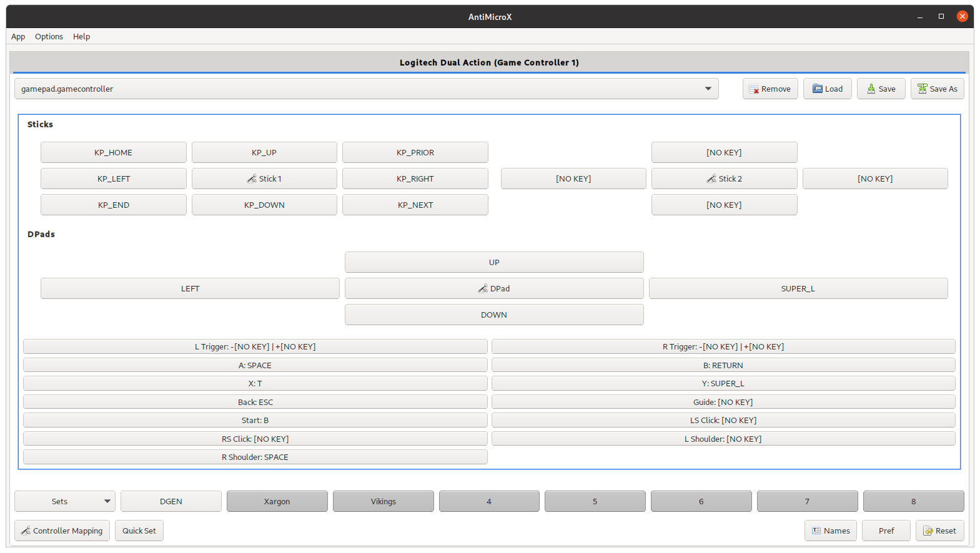Open the App menu

(x=18, y=36)
